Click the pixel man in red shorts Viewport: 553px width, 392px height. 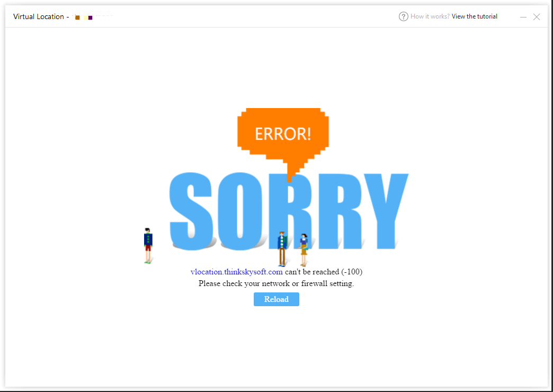148,245
